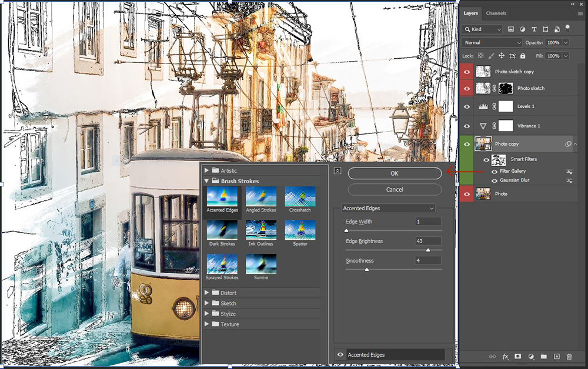Toggle visibility of Levels 1 layer
The height and width of the screenshot is (369, 588).
click(467, 106)
